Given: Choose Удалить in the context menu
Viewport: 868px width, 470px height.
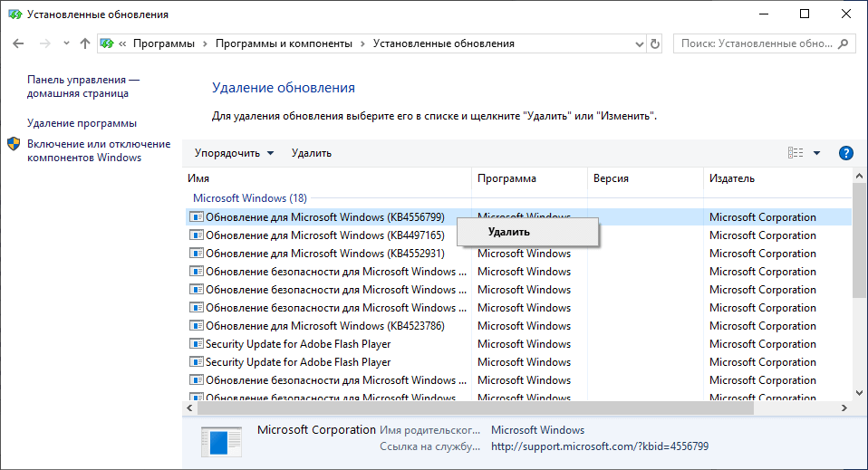Looking at the screenshot, I should click(x=527, y=232).
